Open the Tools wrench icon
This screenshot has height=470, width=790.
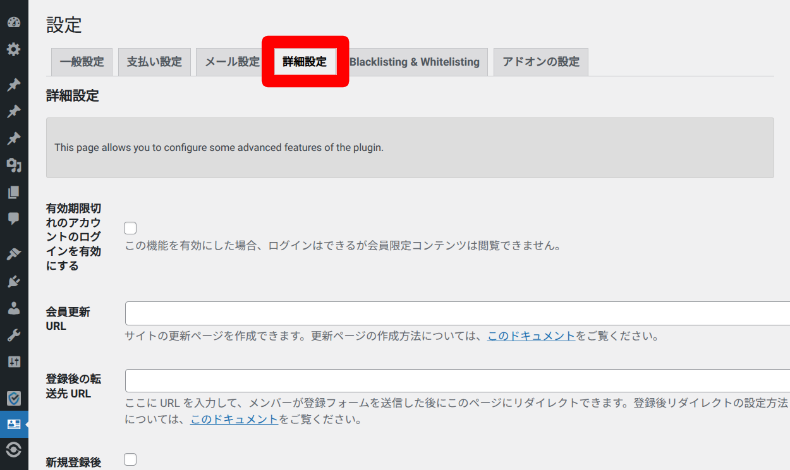pos(14,335)
